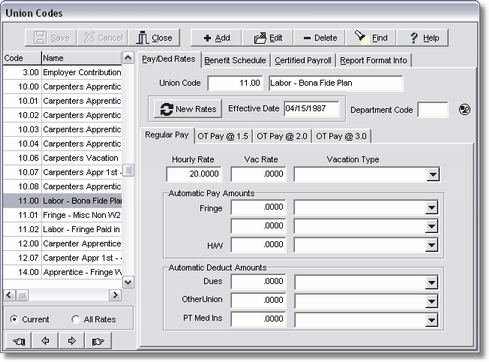Switch to the Certified Payroll tab

[303, 60]
